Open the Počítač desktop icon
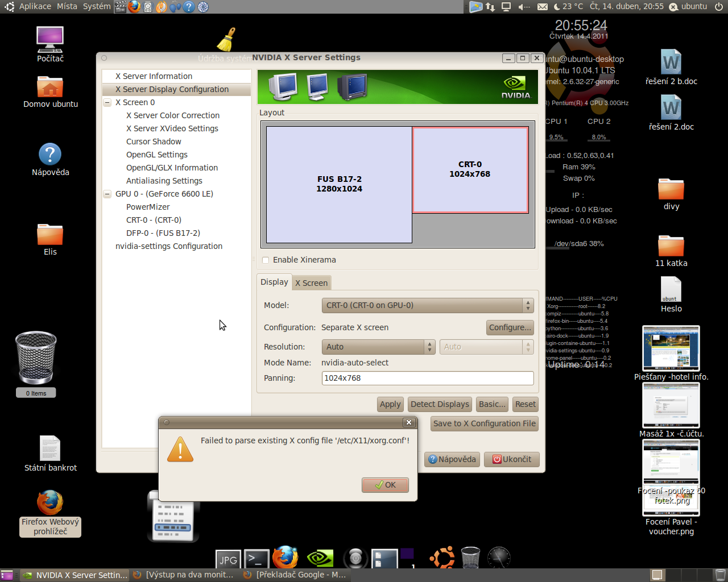Screen dimensions: 728x582 tap(50, 44)
